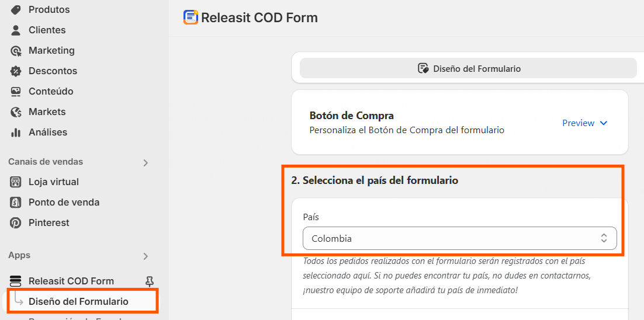Click the Descontos discount badge icon
The image size is (644, 320).
(16, 71)
